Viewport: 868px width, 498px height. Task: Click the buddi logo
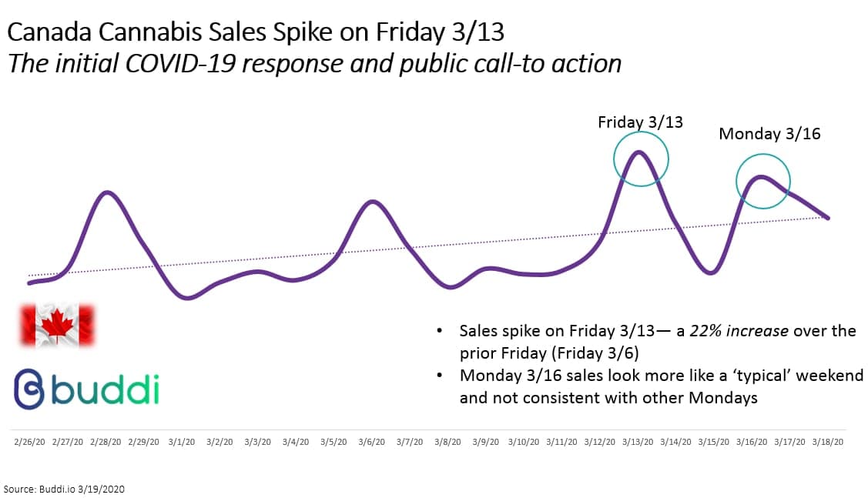tap(86, 389)
